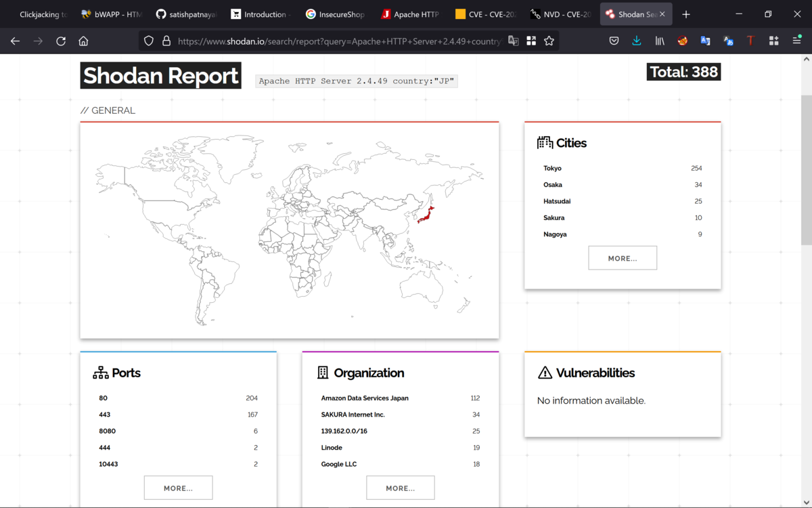Select Tokyo in the Cities list

coord(552,168)
